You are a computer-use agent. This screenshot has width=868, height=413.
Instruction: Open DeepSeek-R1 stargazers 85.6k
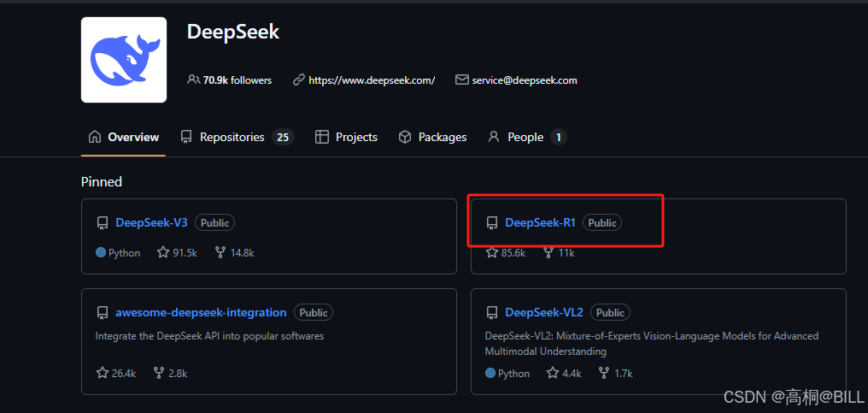pos(506,253)
